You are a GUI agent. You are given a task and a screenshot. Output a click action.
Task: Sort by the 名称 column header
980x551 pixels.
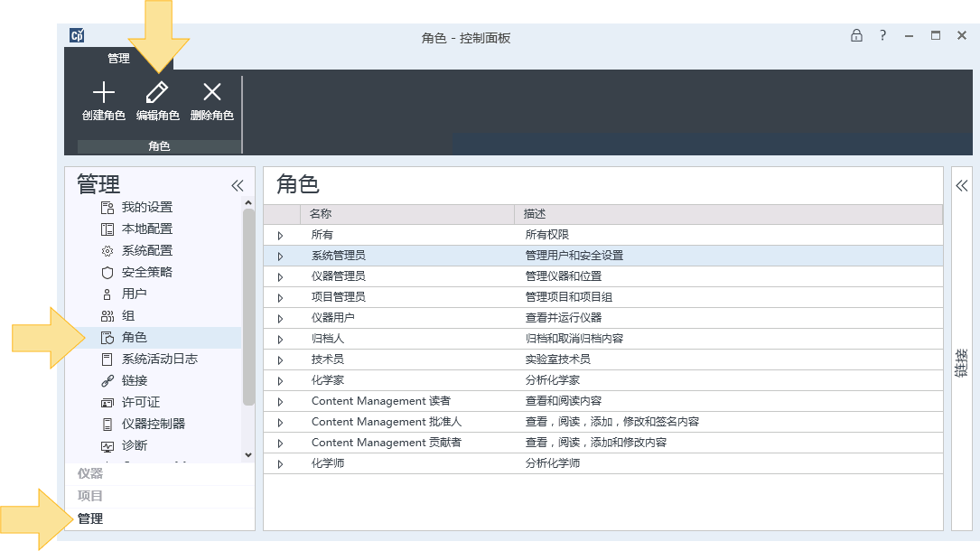[x=406, y=214]
